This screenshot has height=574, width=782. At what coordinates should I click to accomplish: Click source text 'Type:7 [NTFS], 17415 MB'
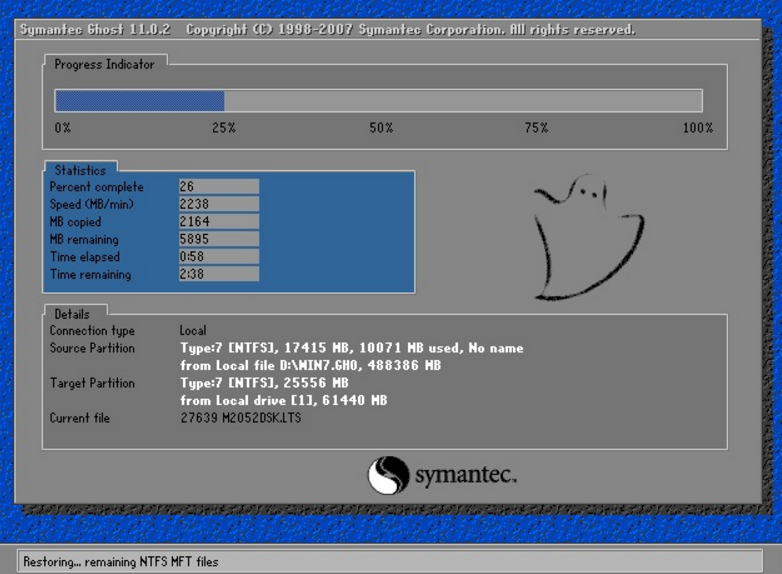pos(265,348)
